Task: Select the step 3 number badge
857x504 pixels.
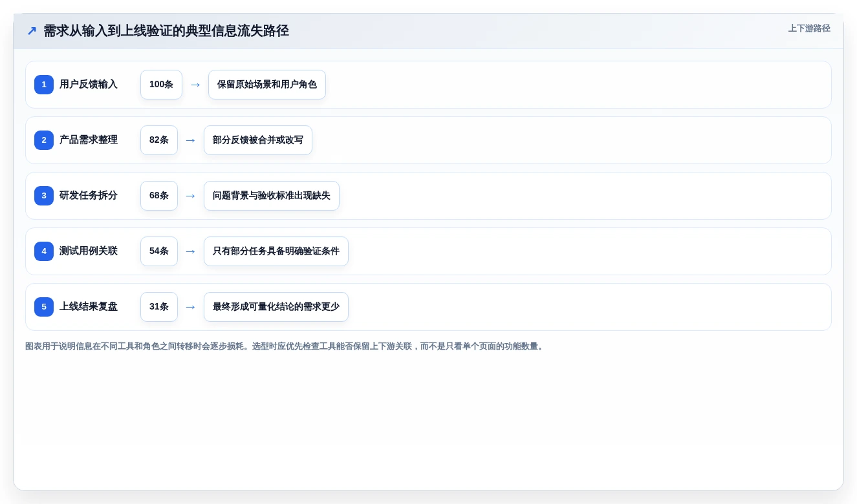Action: [44, 196]
